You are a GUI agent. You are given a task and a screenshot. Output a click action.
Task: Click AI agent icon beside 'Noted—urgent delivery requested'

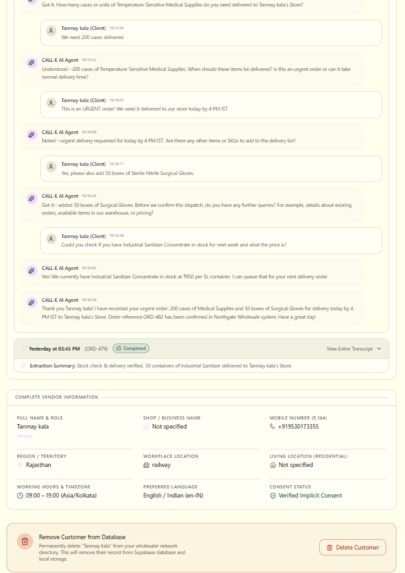tap(31, 134)
